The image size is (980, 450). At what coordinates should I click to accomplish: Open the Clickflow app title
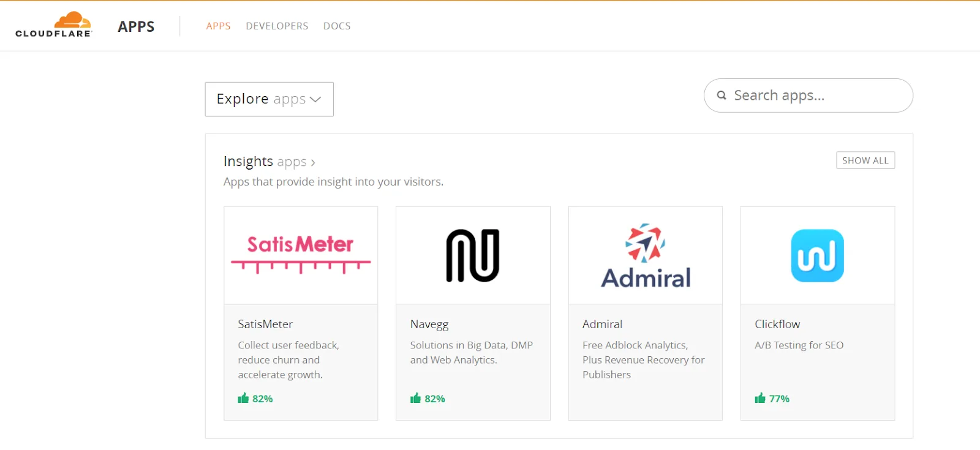(777, 324)
